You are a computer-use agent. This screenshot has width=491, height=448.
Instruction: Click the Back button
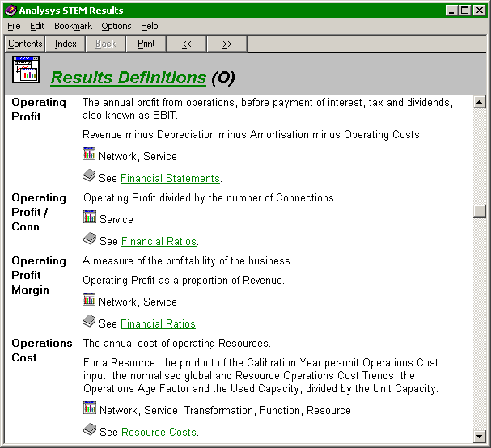click(x=105, y=44)
